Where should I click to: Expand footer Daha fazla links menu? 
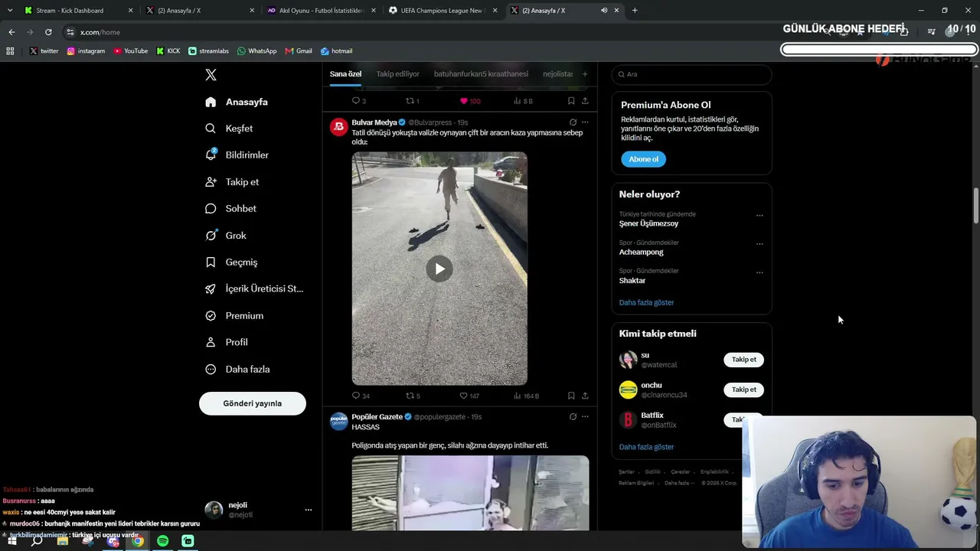pyautogui.click(x=679, y=483)
